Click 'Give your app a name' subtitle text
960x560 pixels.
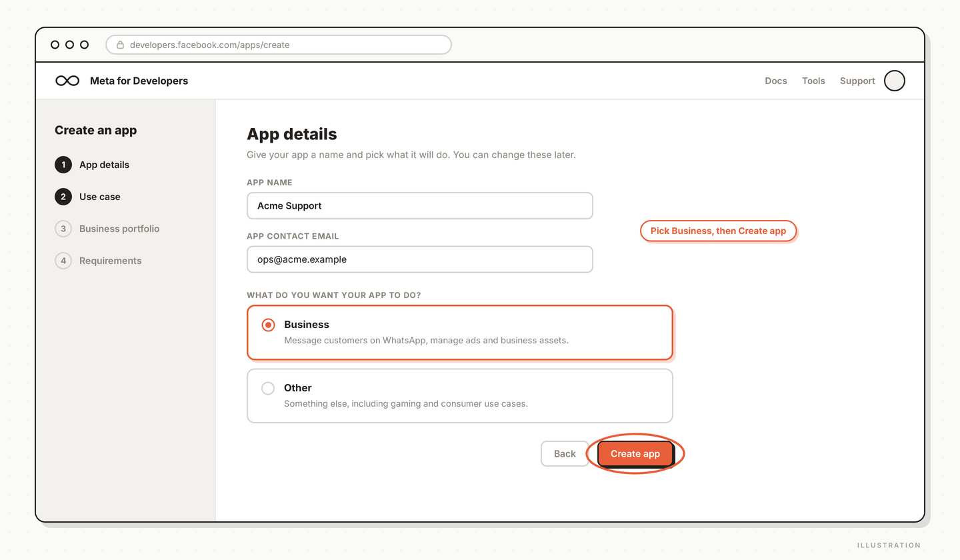411,155
